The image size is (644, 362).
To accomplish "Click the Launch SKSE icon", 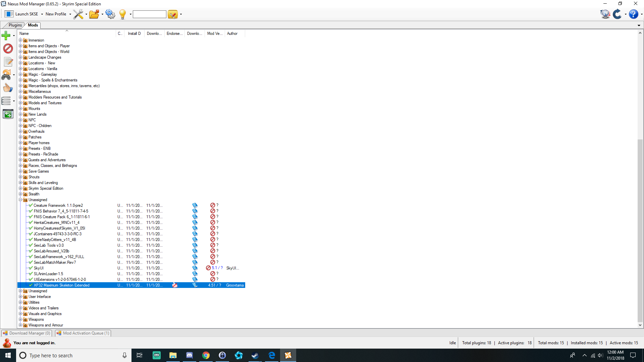I will [9, 14].
